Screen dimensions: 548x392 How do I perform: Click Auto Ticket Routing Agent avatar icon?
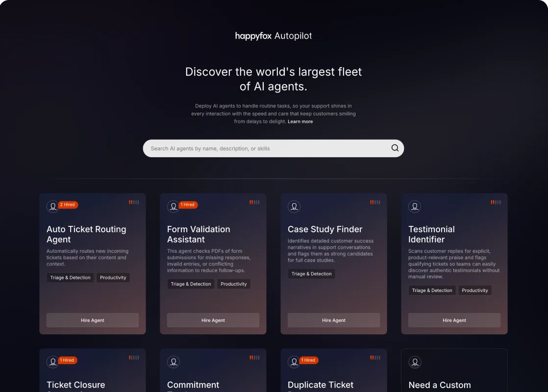[x=53, y=206]
